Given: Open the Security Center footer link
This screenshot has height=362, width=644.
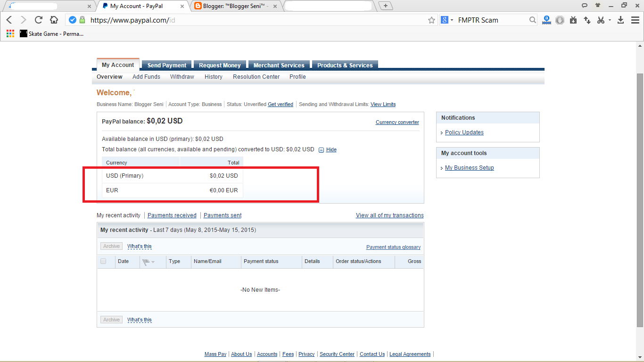Looking at the screenshot, I should (337, 354).
